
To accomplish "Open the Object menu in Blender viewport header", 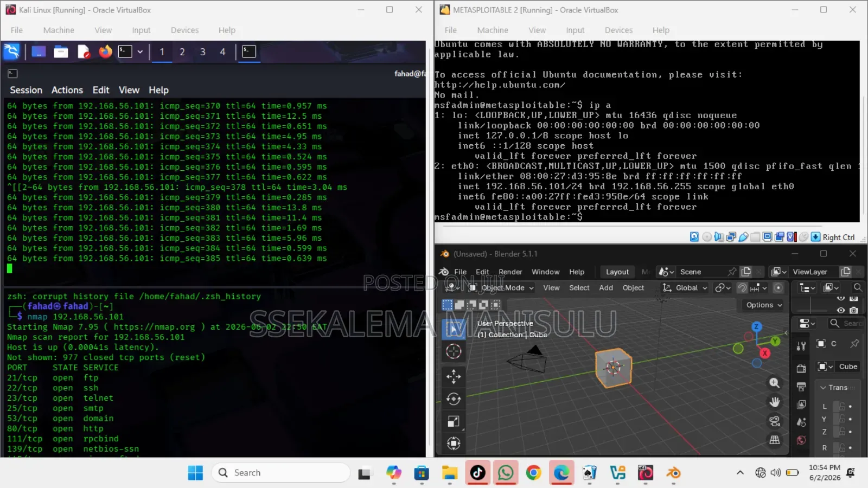I will tap(633, 288).
